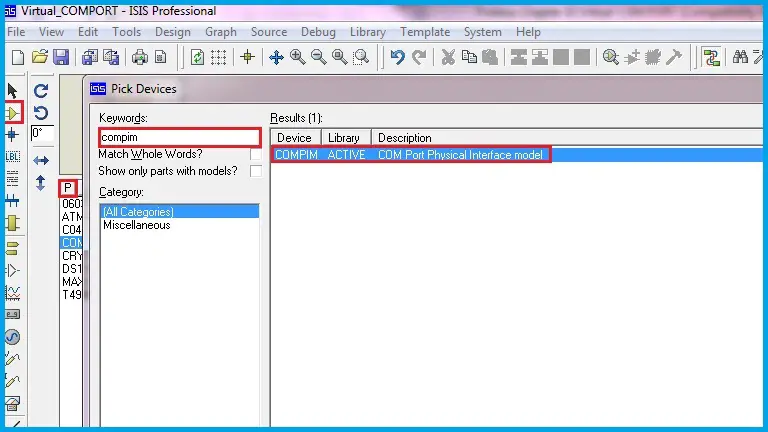This screenshot has height=432, width=768.
Task: Toggle the false origin crosshair
Action: coord(248,57)
